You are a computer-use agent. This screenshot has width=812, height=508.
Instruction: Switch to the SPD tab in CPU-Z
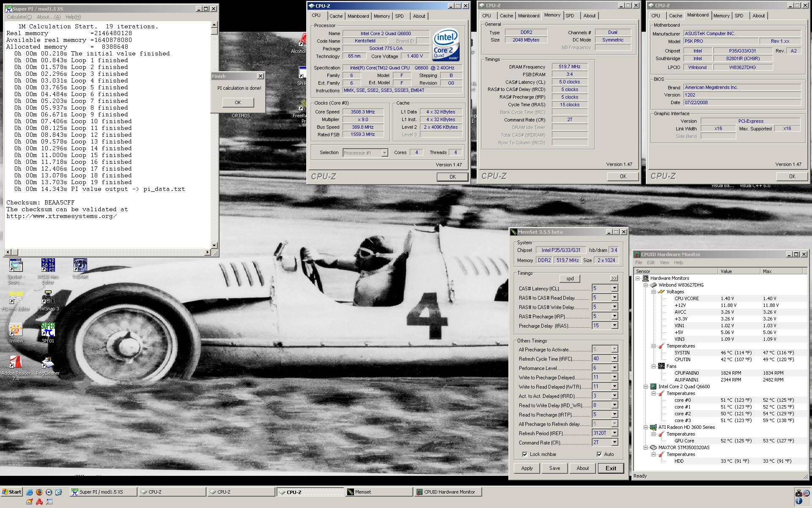(400, 16)
